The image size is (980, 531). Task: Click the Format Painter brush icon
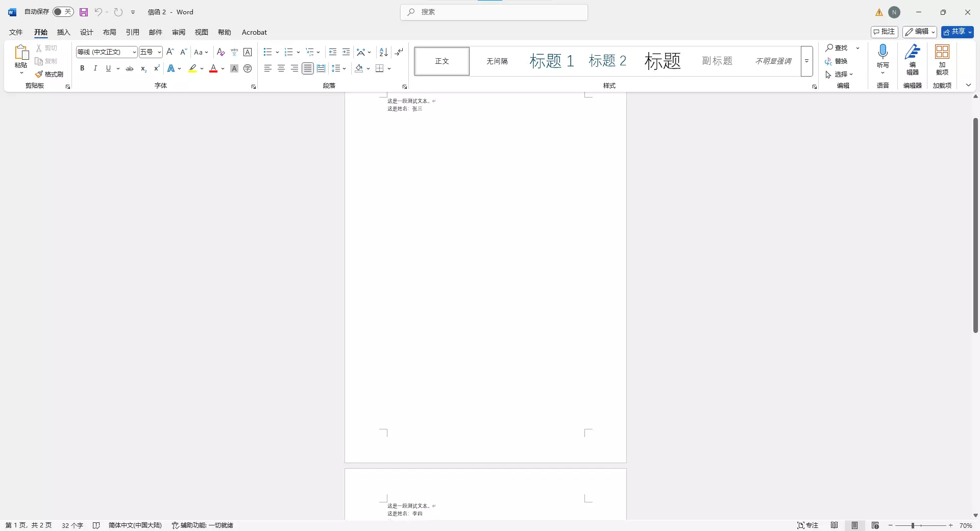39,75
